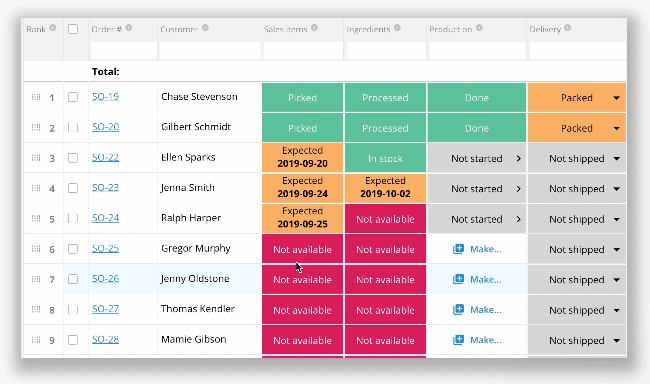Click the Order # filter input field
This screenshot has height=384, width=650.
(124, 51)
